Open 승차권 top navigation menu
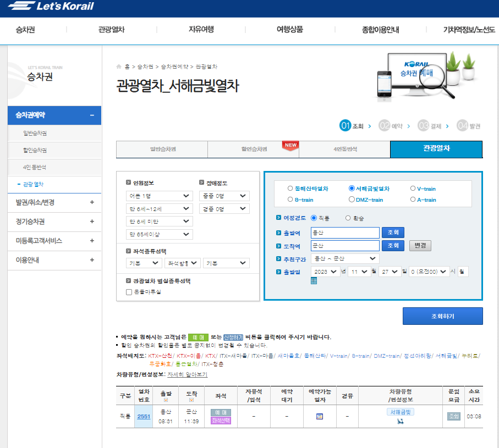This screenshot has height=448, width=499. click(x=25, y=30)
